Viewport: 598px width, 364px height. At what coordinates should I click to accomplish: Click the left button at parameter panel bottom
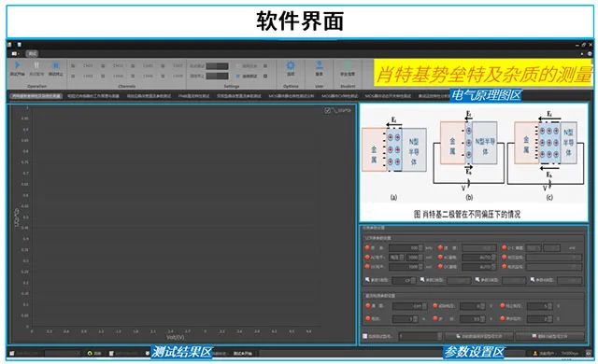click(478, 336)
